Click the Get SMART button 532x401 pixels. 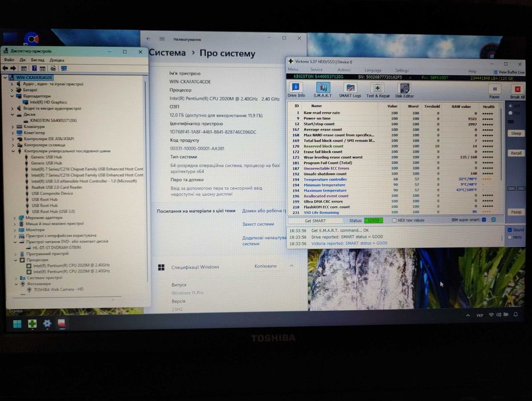[315, 221]
